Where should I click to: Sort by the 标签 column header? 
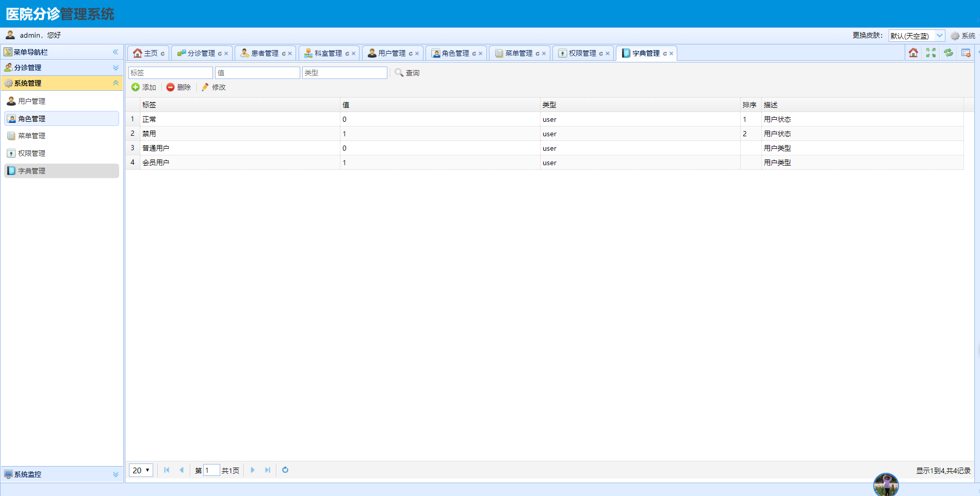[x=240, y=105]
